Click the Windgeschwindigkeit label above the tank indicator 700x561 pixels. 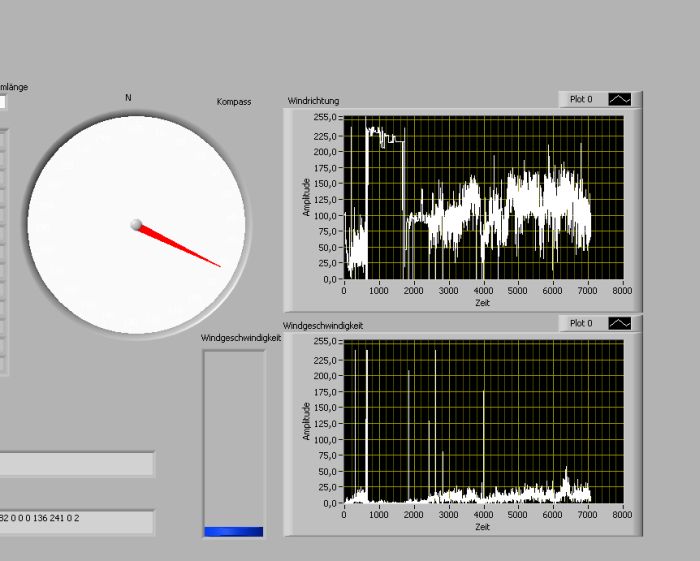241,338
